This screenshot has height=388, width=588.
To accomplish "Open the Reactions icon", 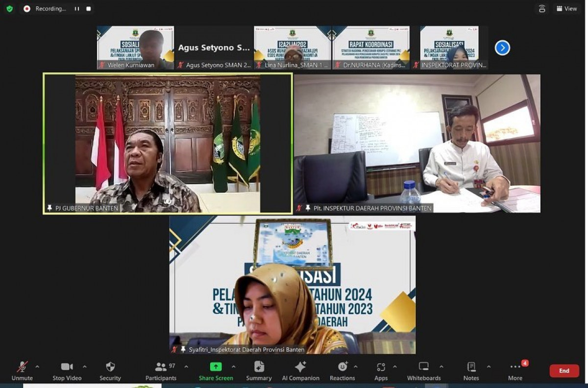I will [343, 366].
